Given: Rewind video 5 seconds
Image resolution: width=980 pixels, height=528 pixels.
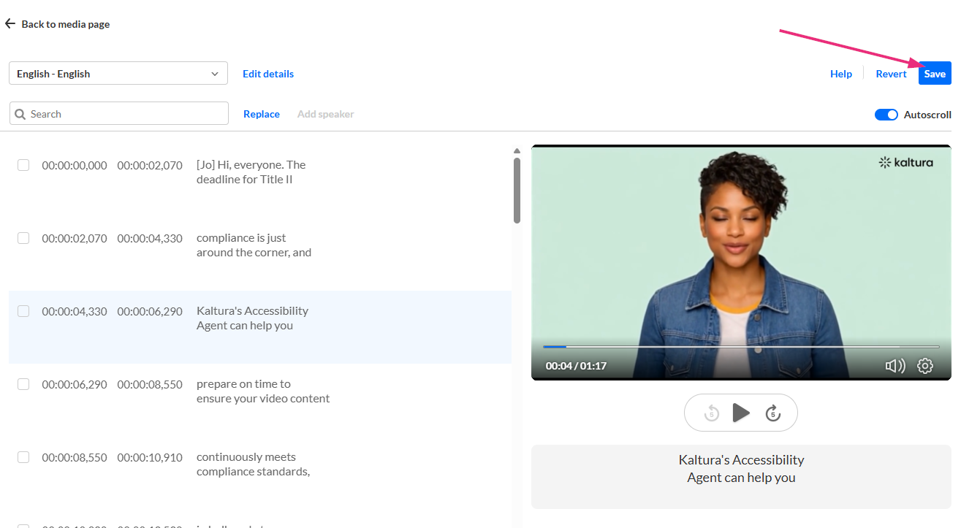Looking at the screenshot, I should pos(712,413).
